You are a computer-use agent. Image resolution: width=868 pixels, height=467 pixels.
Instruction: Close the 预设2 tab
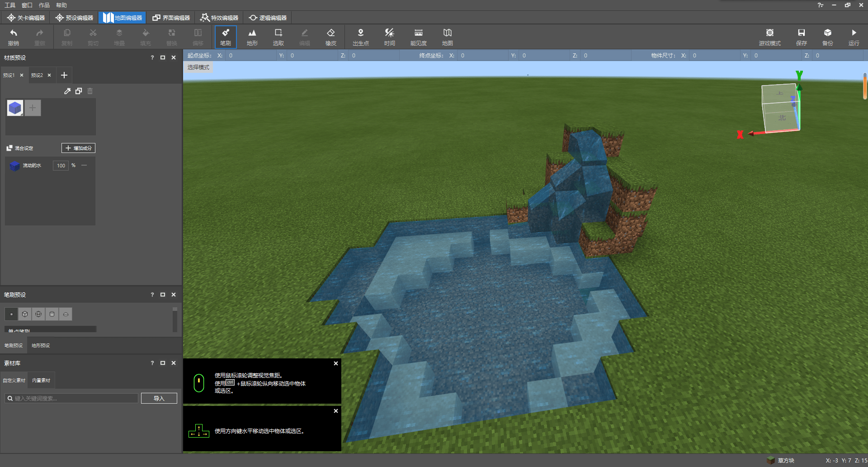tap(49, 75)
